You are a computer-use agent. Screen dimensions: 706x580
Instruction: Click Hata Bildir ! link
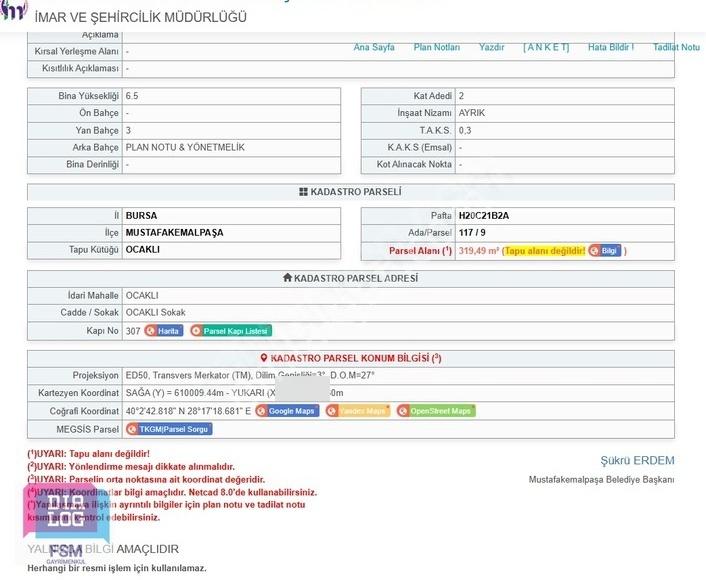611,47
